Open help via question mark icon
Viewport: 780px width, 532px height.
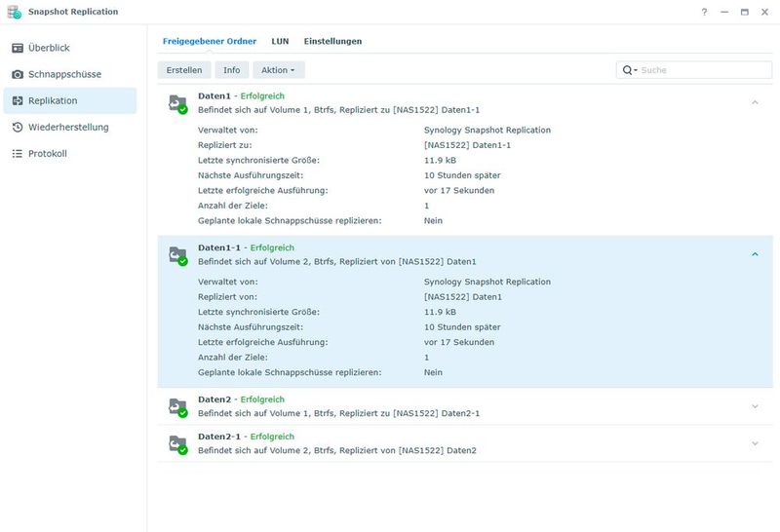(704, 12)
